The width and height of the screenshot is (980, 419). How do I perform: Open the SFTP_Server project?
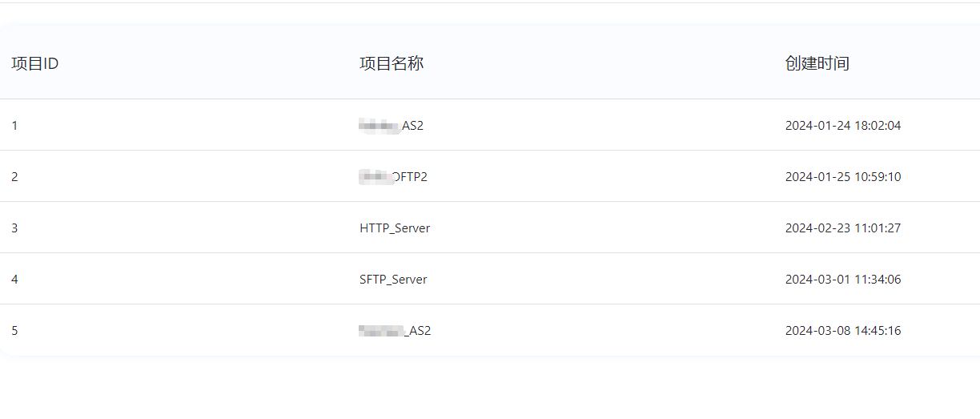(393, 280)
